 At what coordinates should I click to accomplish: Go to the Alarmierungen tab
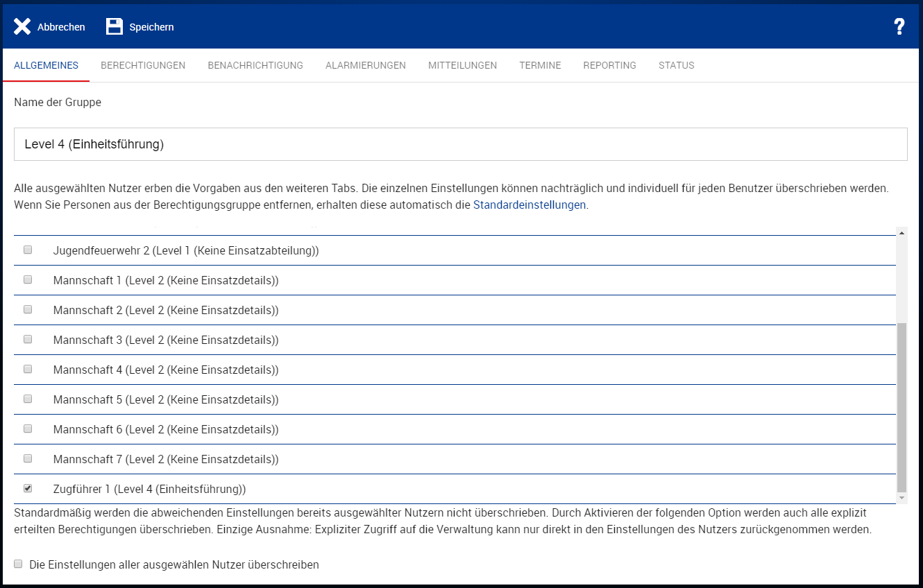tap(366, 66)
